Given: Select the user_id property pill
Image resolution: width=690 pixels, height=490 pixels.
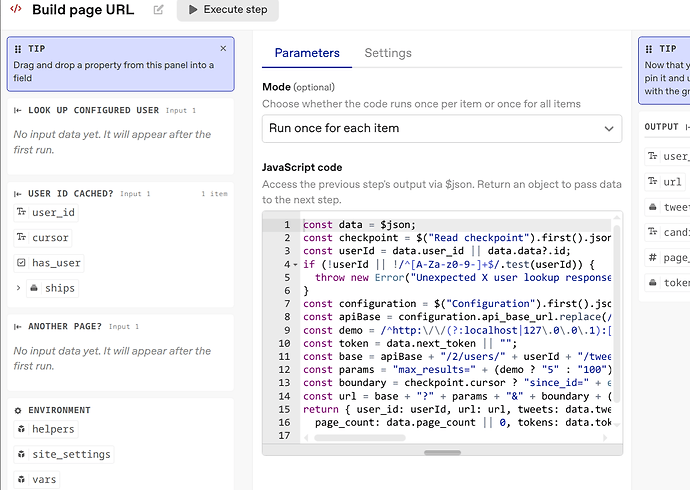Looking at the screenshot, I should point(47,213).
